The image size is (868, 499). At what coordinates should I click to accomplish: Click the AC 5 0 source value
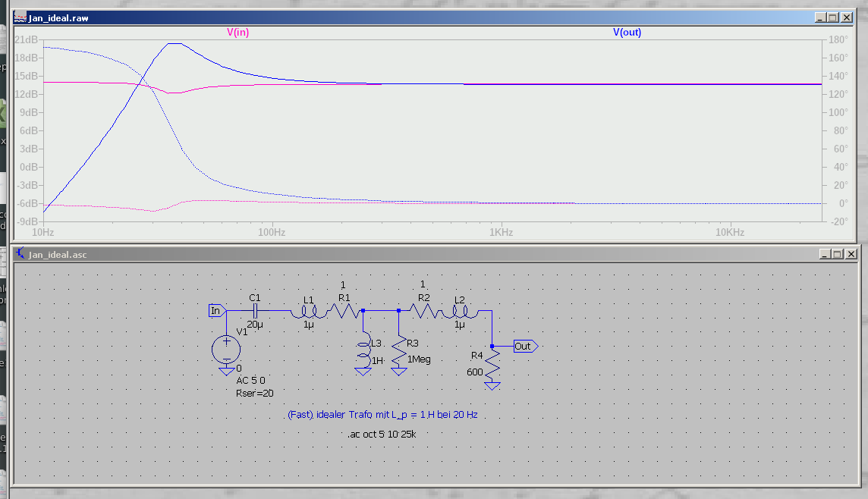[251, 381]
